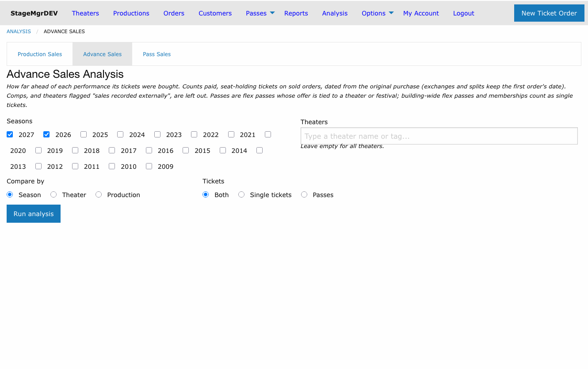Viewport: 588px width, 369px height.
Task: Open the Reports navigation item
Action: tap(296, 13)
